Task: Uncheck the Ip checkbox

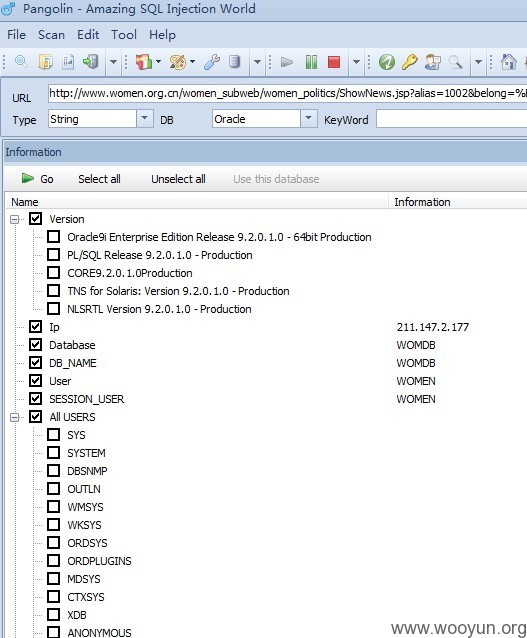Action: click(x=35, y=327)
